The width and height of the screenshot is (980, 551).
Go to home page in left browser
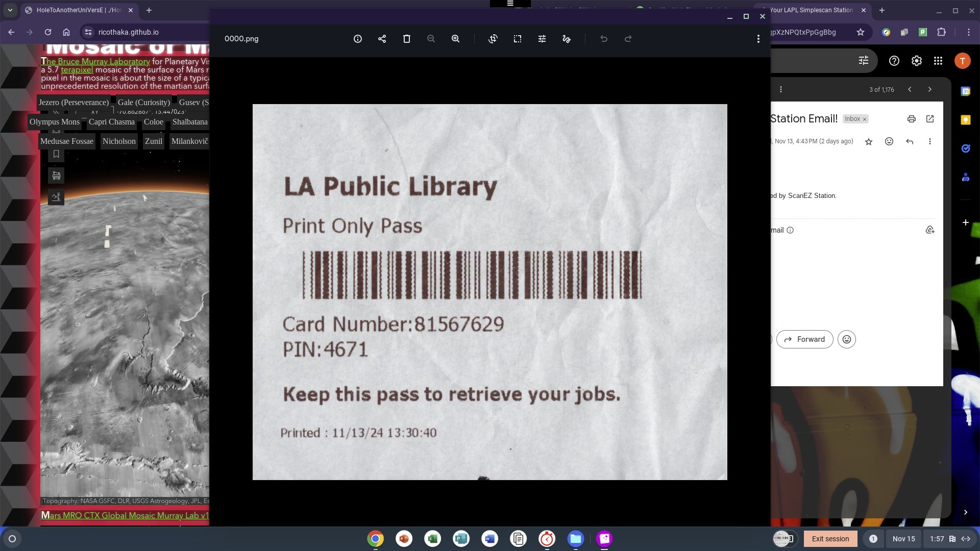tap(66, 32)
